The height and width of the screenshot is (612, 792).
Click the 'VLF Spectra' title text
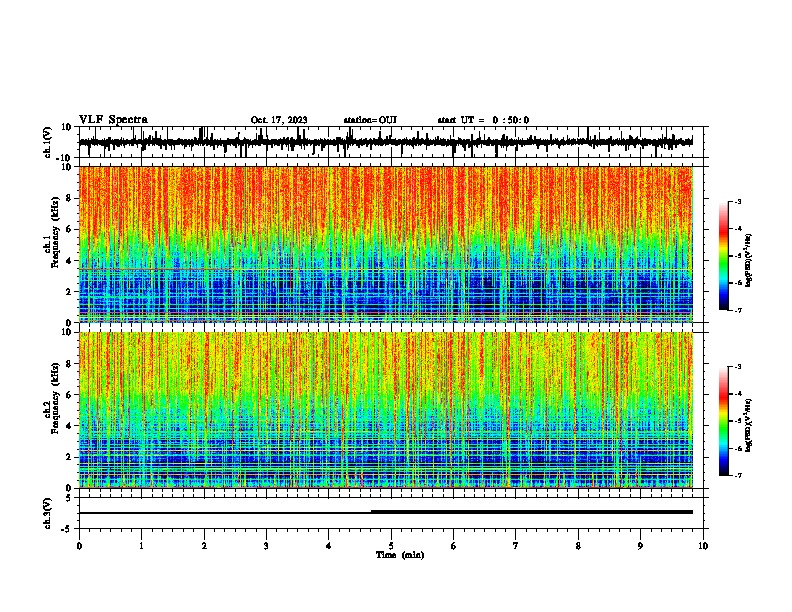tap(113, 120)
